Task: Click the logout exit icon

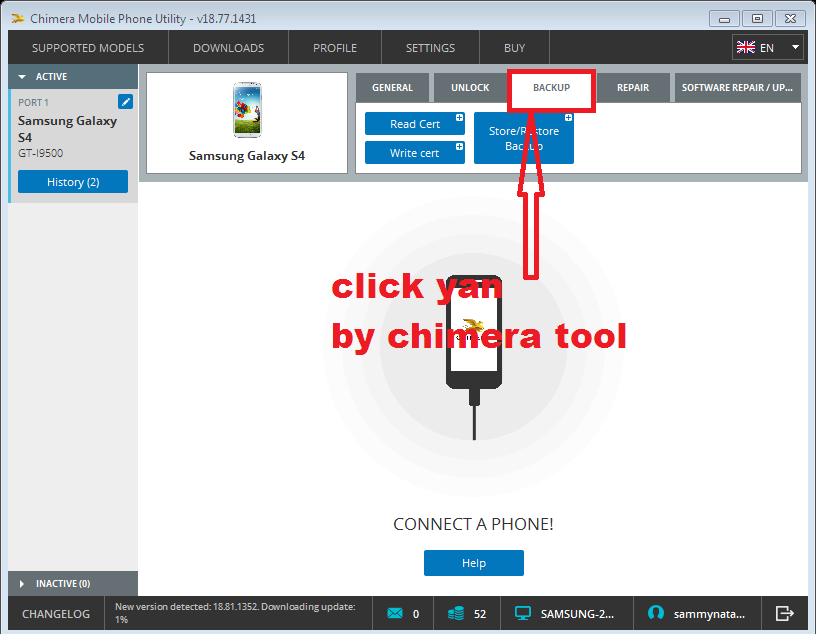Action: click(x=784, y=613)
